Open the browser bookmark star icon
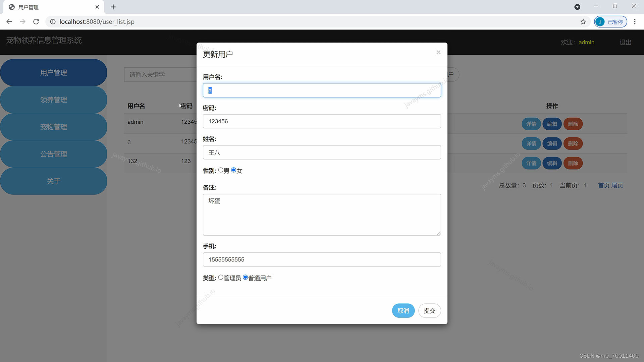 tap(583, 21)
